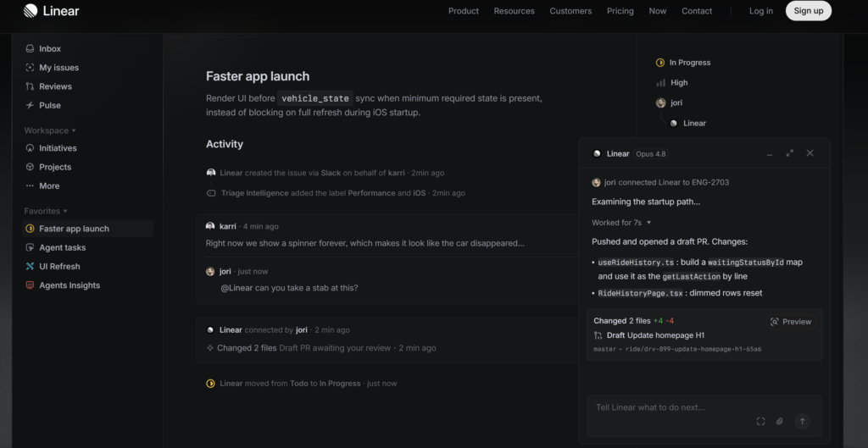Click the Log in link
This screenshot has width=868, height=448.
[761, 11]
